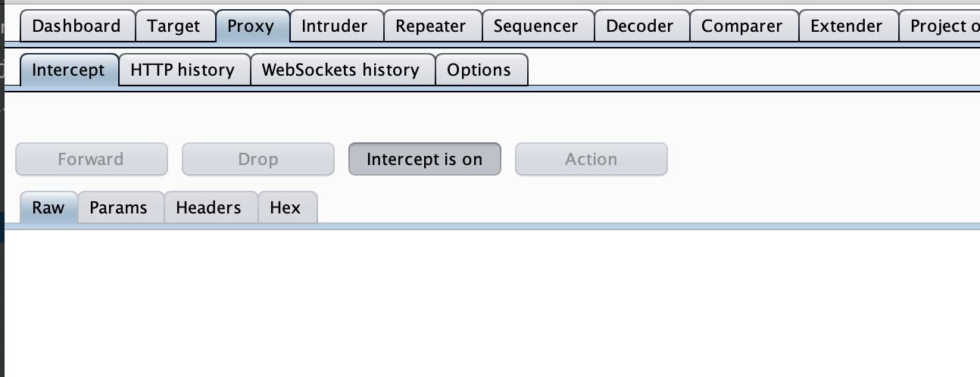
Task: Open the Decoder tab
Action: tap(639, 26)
